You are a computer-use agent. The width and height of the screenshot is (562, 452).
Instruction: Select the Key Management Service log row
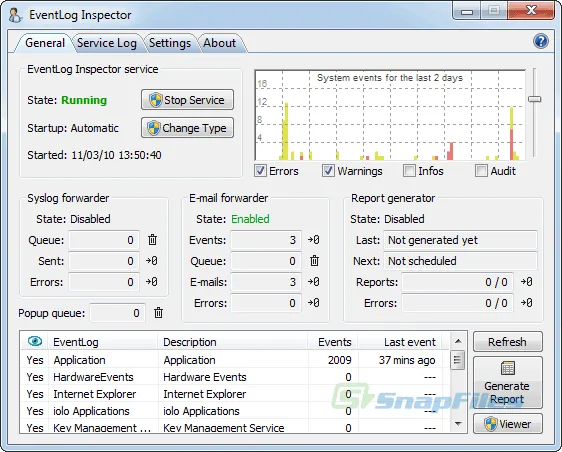pos(235,427)
